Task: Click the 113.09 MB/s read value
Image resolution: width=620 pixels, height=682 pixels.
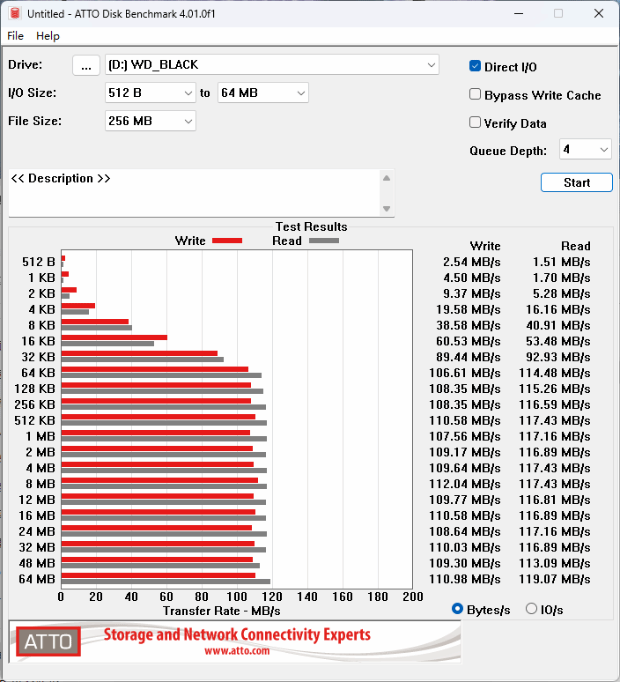Action: pyautogui.click(x=554, y=564)
